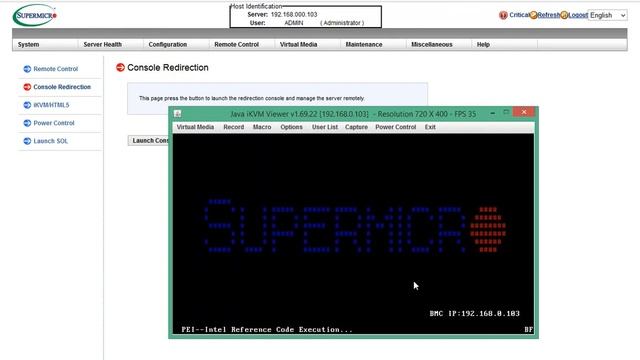
Task: Click red arrow icon beside Console Redirection sidebar
Action: (x=27, y=87)
